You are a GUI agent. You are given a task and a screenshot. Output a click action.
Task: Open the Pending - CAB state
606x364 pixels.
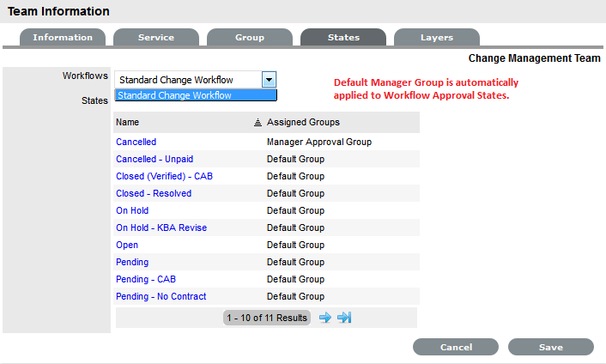tap(146, 279)
